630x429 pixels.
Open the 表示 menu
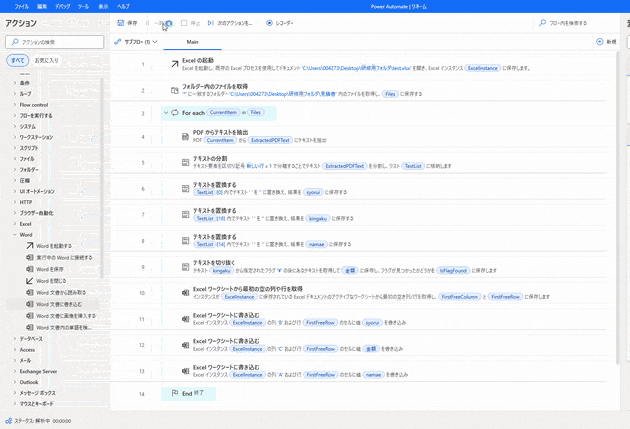click(x=103, y=6)
